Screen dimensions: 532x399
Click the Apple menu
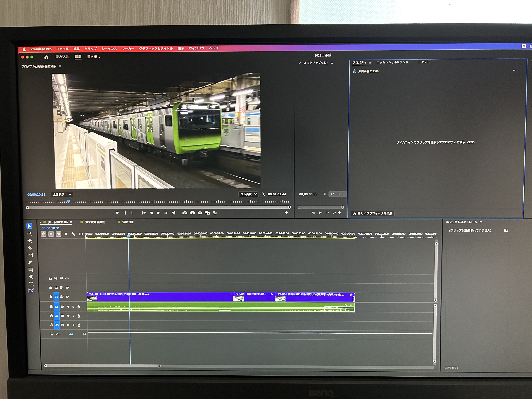[24, 49]
